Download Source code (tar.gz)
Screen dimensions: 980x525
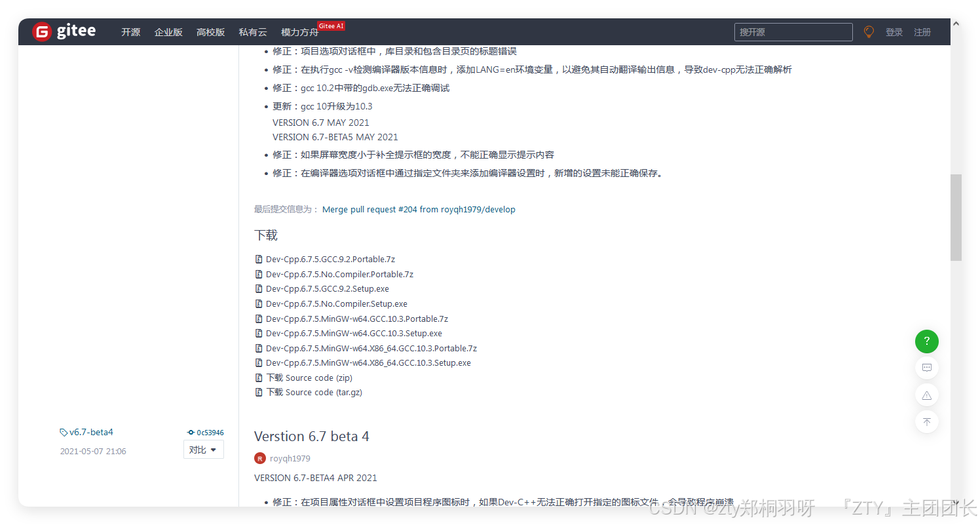[x=314, y=393]
